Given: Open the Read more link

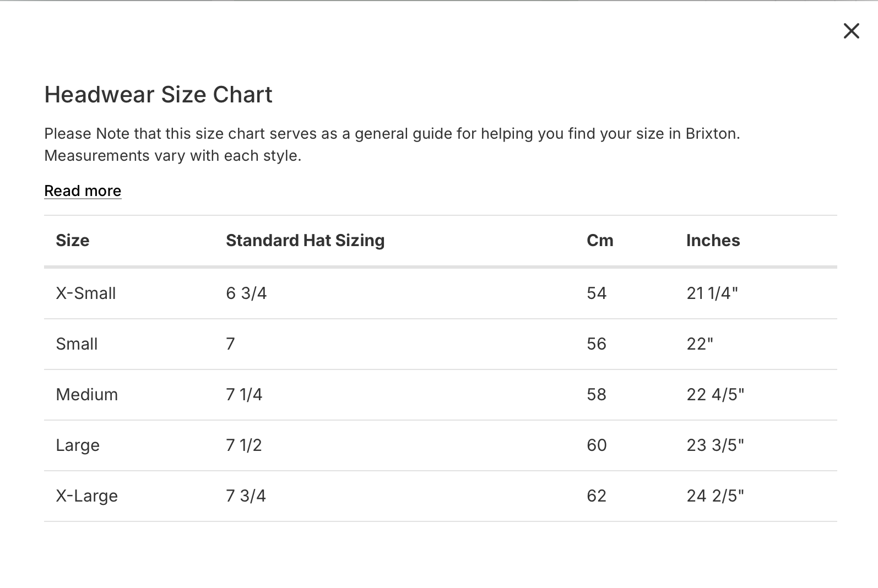Looking at the screenshot, I should point(83,190).
